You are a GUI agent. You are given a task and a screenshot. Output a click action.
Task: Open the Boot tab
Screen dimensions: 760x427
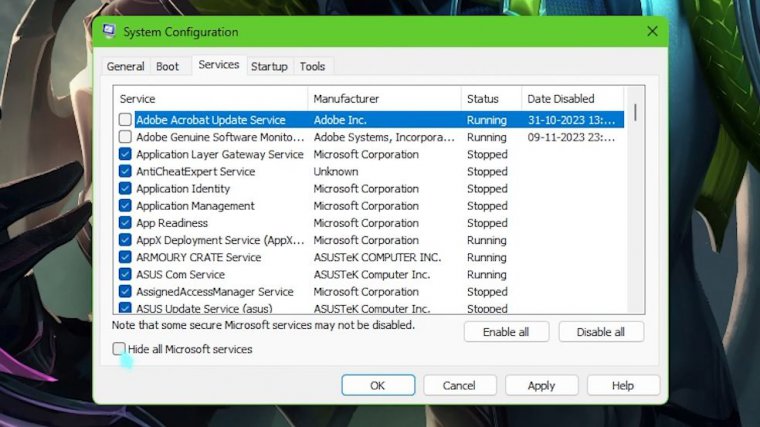pyautogui.click(x=167, y=67)
